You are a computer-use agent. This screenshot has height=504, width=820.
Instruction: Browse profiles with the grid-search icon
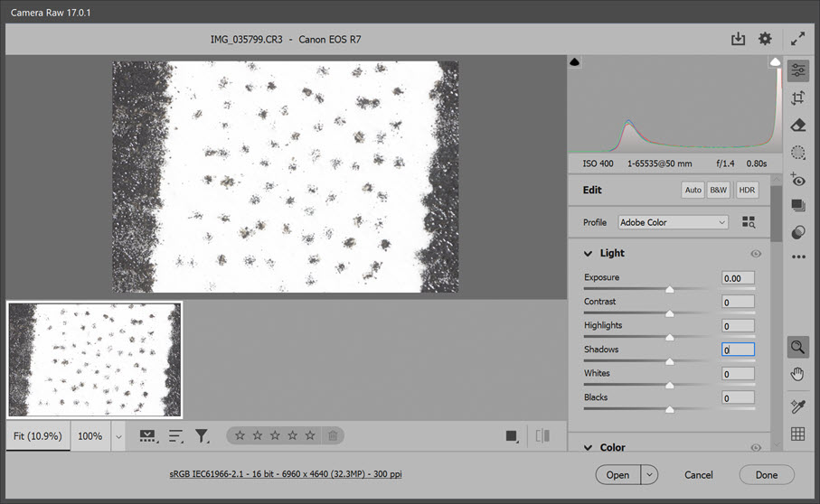[749, 222]
